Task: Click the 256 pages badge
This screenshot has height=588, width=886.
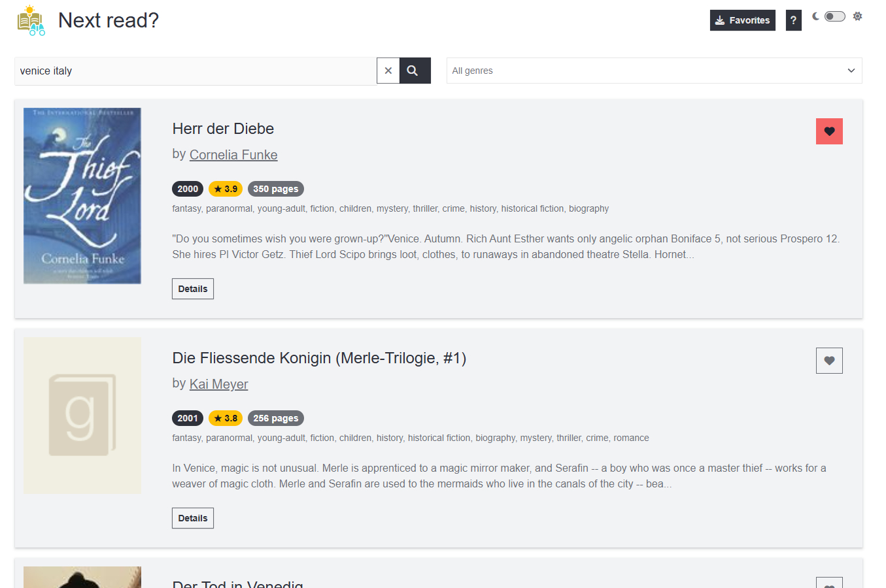Action: click(x=276, y=418)
